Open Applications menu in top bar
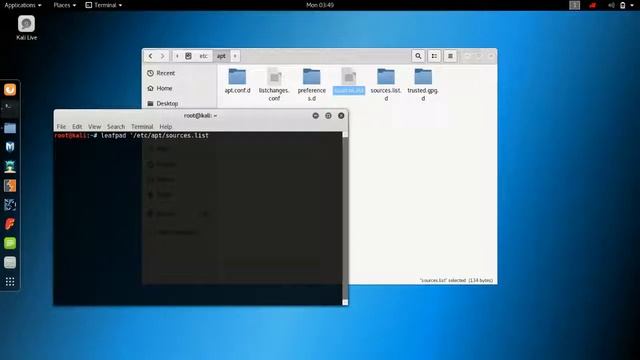The width and height of the screenshot is (640, 360). 22,5
